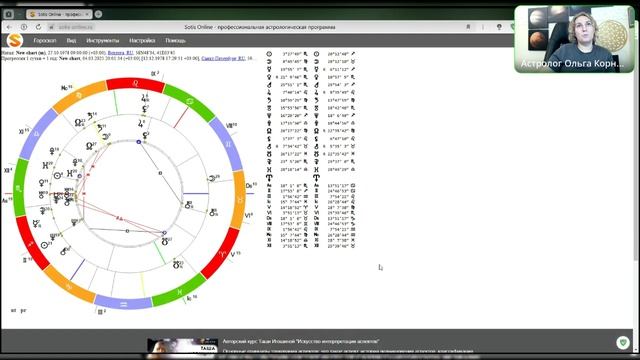Click the Sotis Online orange S logo

(15, 40)
